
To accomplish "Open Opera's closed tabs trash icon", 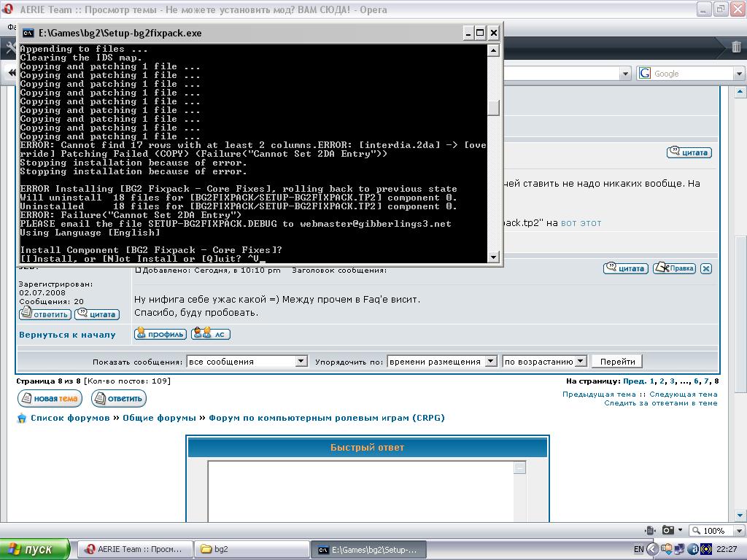I will tap(736, 47).
